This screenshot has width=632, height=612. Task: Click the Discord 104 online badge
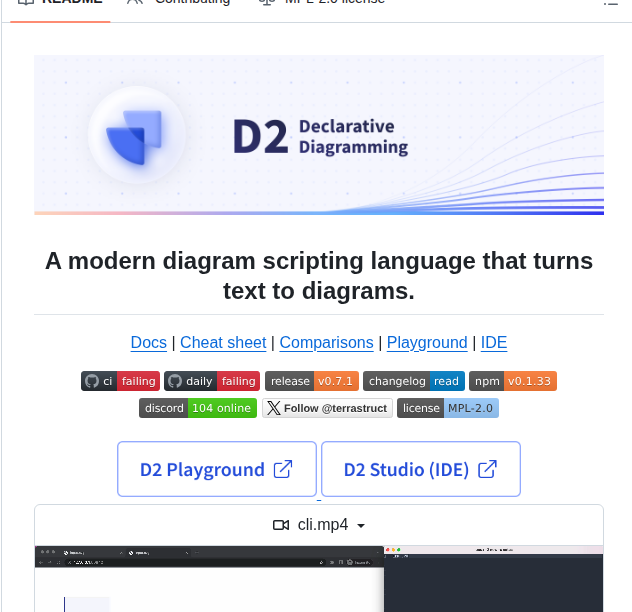(198, 408)
